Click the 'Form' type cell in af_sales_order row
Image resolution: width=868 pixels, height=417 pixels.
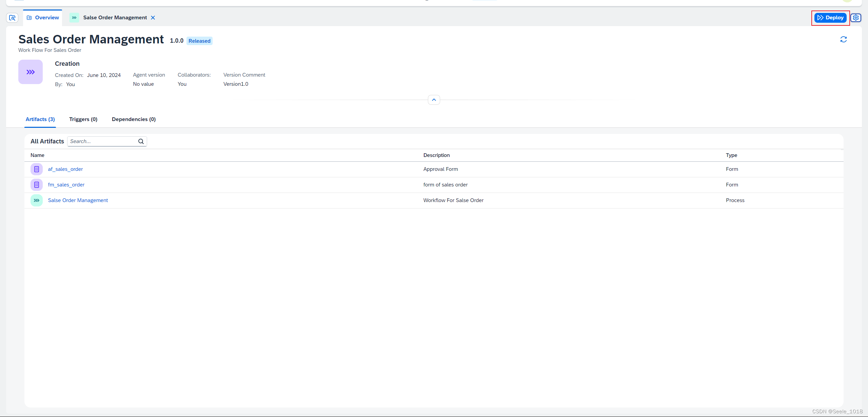pos(732,169)
